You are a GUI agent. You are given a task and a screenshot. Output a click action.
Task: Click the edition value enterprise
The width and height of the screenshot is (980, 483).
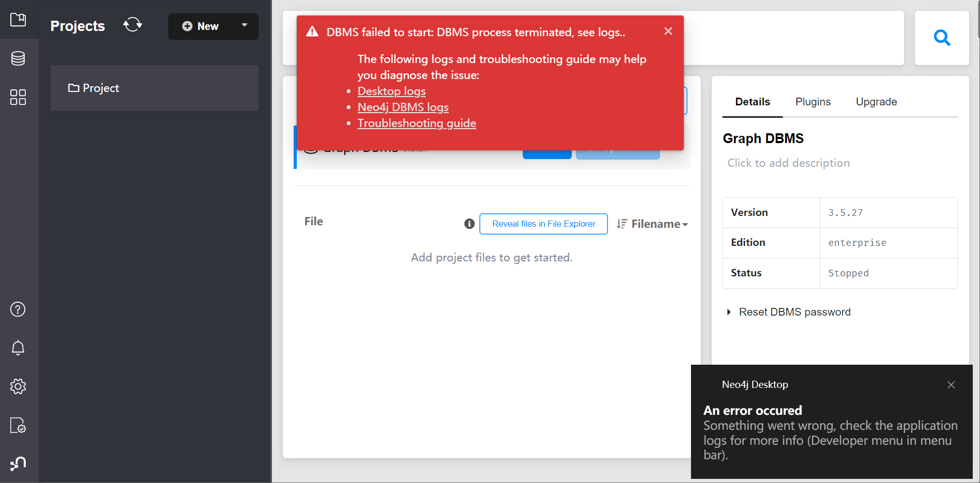pos(857,243)
